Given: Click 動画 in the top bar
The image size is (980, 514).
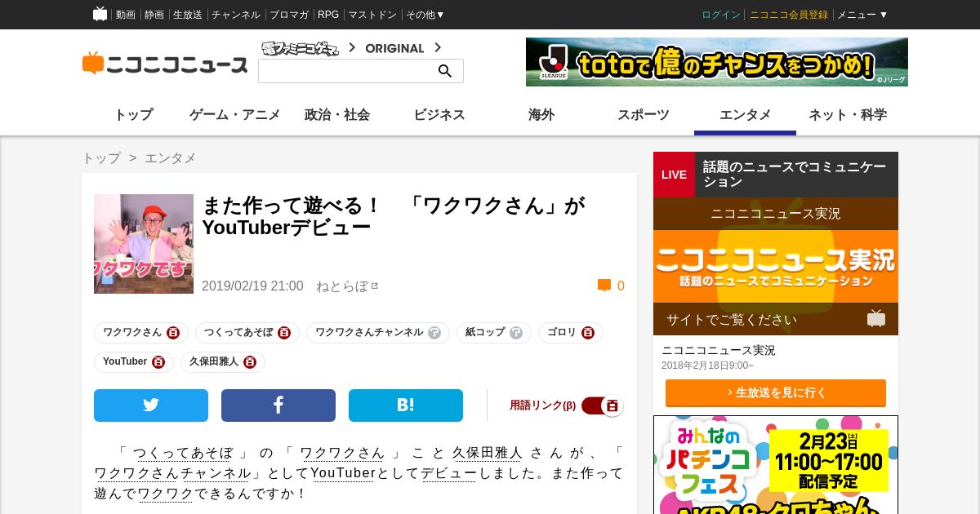Looking at the screenshot, I should [126, 15].
